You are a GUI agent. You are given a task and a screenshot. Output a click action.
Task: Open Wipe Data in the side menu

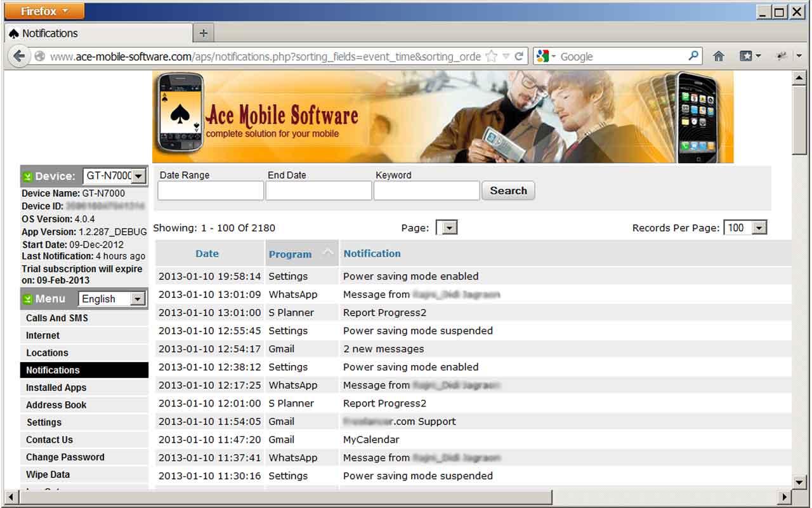tap(84, 474)
